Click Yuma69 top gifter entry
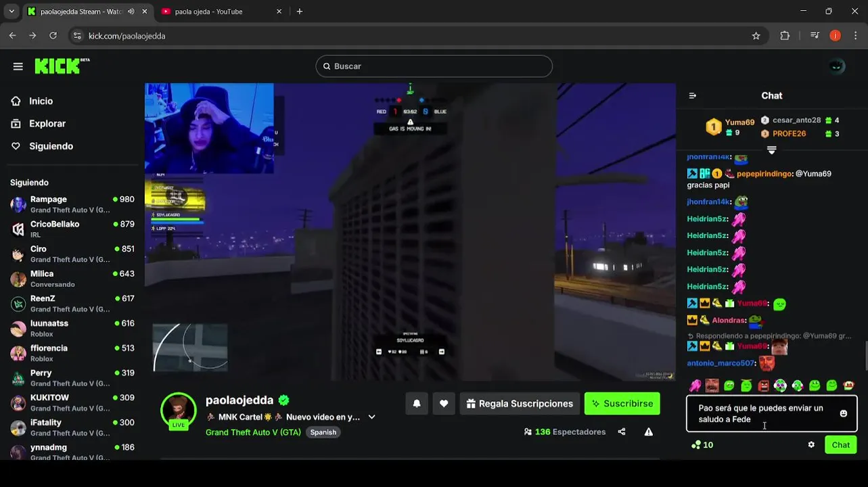The width and height of the screenshot is (868, 487). [x=730, y=127]
